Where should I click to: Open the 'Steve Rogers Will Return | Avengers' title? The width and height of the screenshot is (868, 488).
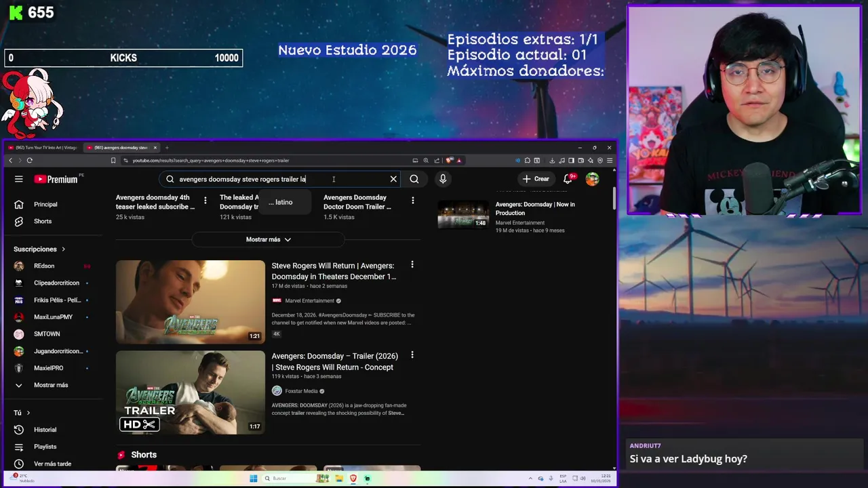pyautogui.click(x=334, y=271)
